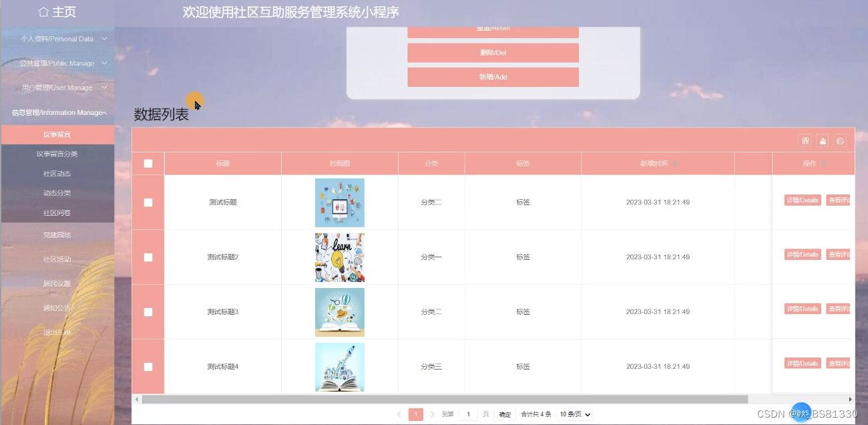Click the 分类一 cell

(x=431, y=257)
